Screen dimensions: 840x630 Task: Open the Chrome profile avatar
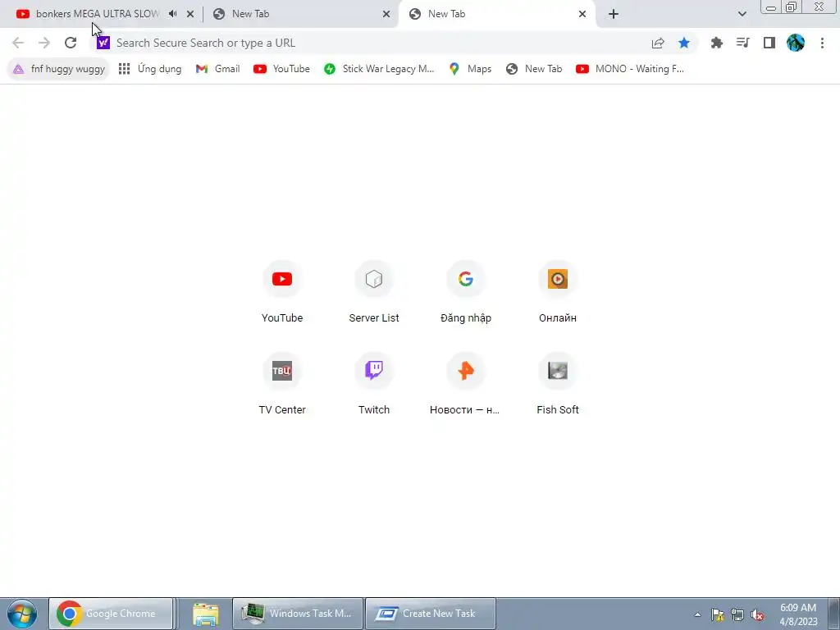point(796,43)
